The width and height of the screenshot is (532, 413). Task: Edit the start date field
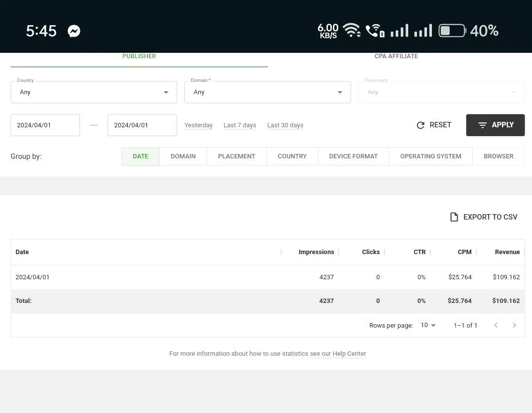click(x=45, y=125)
